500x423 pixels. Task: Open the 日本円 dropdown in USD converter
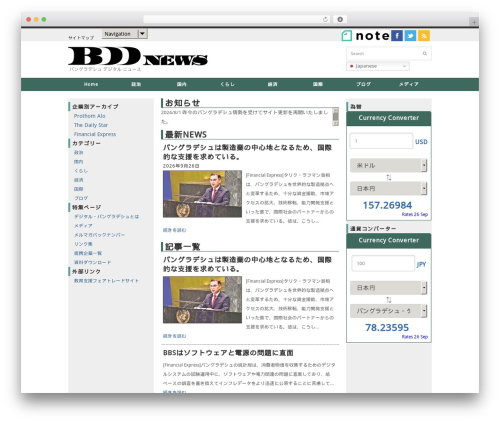coord(388,189)
